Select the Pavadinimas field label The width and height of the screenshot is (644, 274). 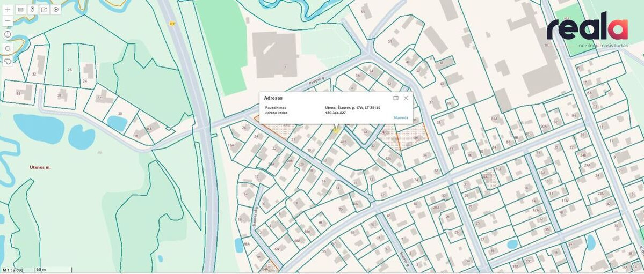tap(276, 108)
